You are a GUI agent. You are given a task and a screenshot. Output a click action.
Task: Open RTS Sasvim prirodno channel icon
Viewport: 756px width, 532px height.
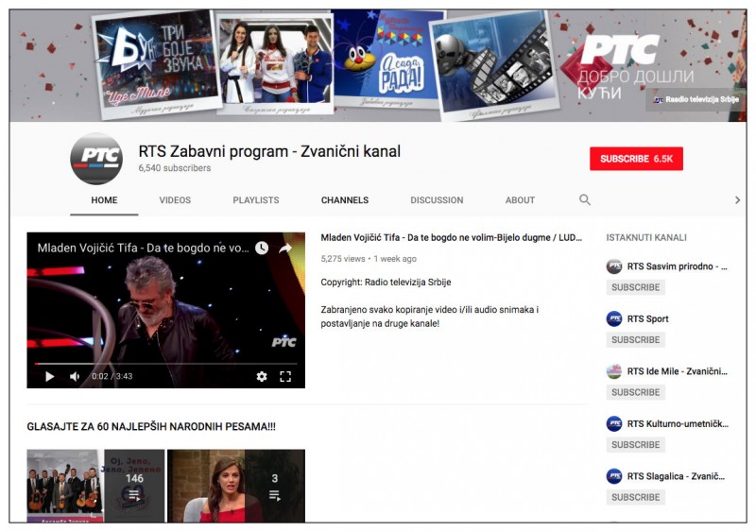click(613, 266)
